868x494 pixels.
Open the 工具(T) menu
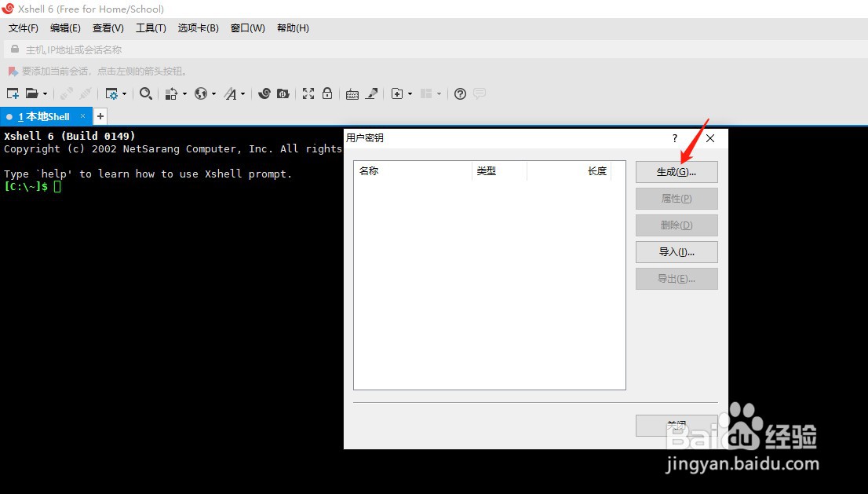151,27
